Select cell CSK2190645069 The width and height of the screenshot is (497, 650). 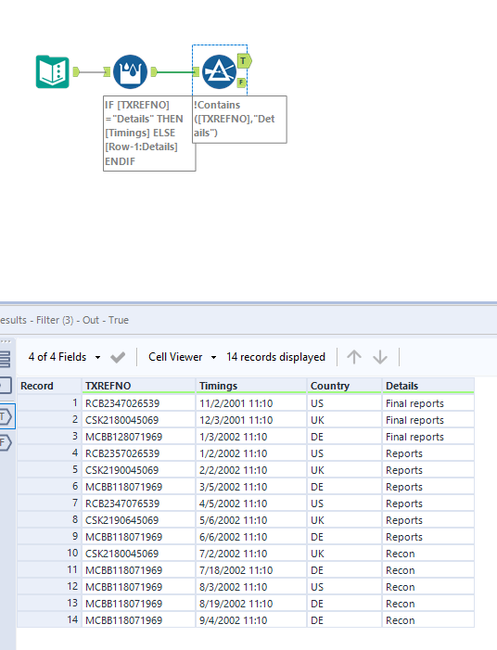point(138,520)
